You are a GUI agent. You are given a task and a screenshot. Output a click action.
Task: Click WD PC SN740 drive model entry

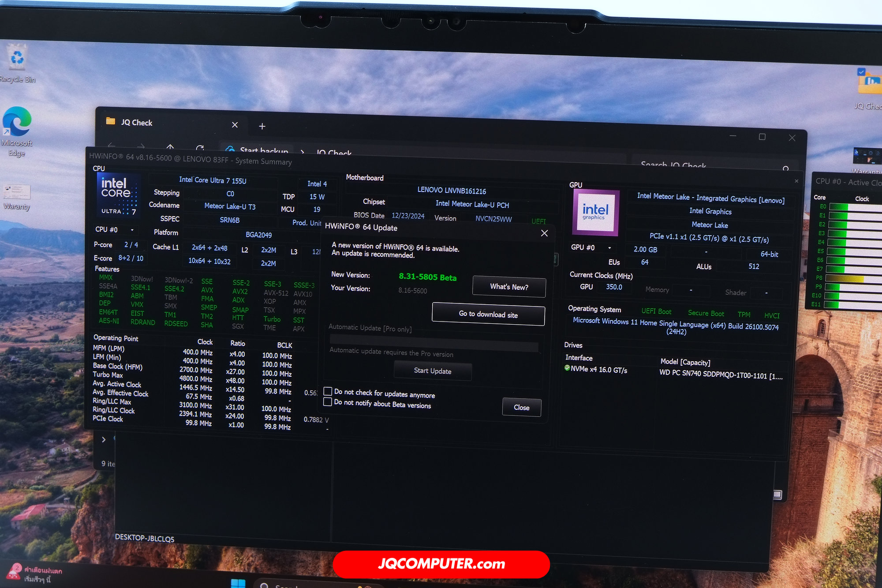721,375
